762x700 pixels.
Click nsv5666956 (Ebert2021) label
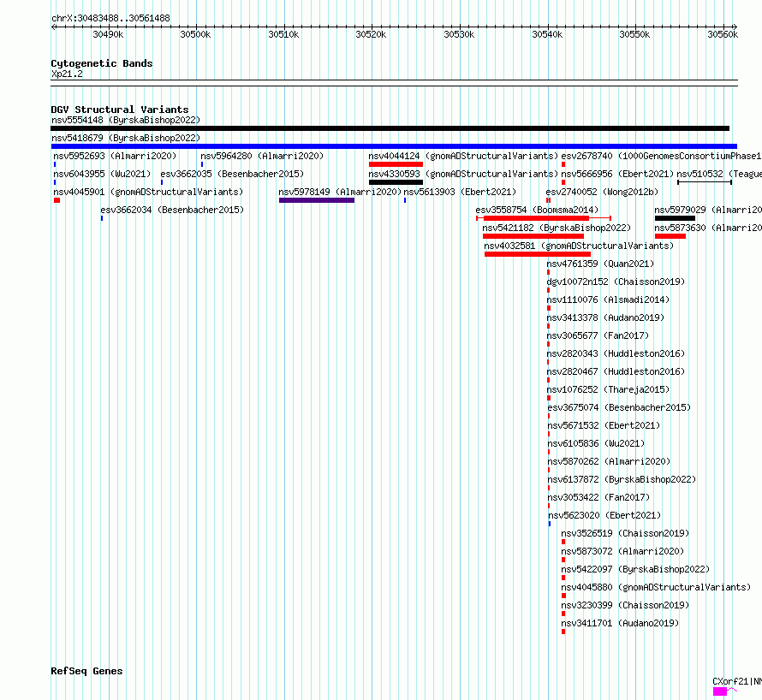click(x=617, y=174)
